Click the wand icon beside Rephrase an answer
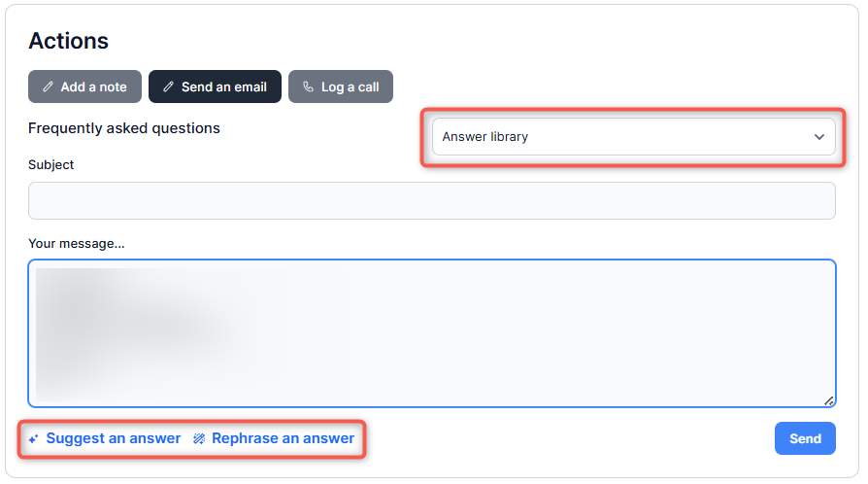Screen dimensions: 868x484 [x=199, y=439]
